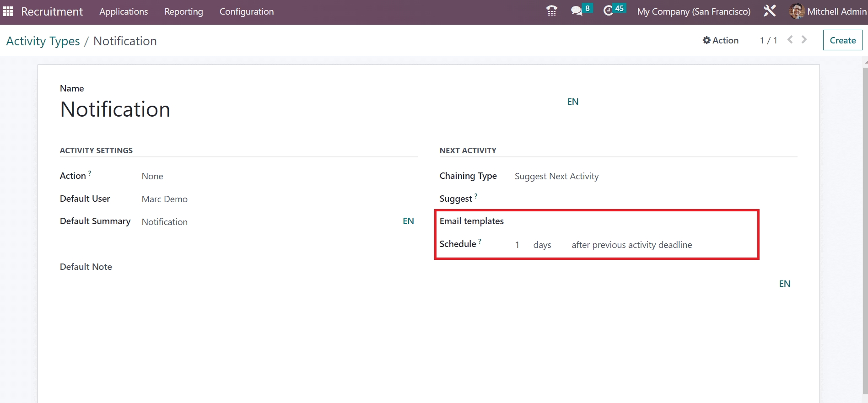Click the EN translate button beside Default Summary
Image resolution: width=868 pixels, height=403 pixels.
click(408, 221)
